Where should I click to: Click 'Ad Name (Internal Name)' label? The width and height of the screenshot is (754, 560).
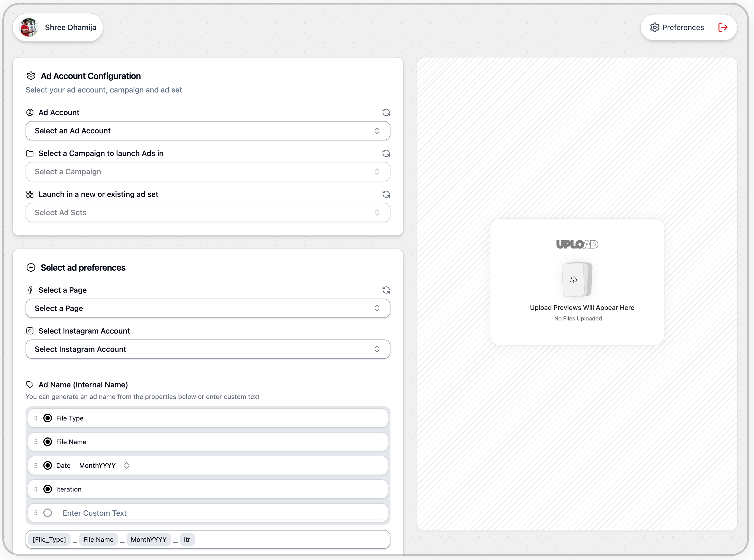point(83,385)
